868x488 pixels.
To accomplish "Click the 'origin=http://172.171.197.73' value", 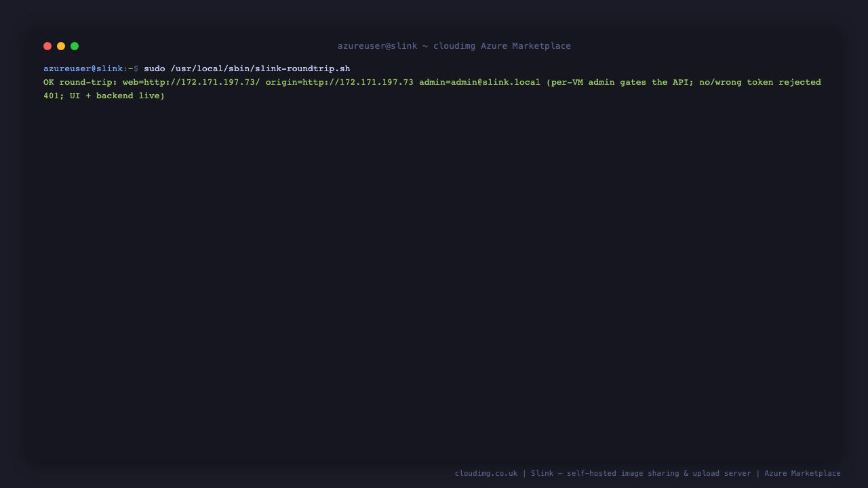I will point(340,82).
